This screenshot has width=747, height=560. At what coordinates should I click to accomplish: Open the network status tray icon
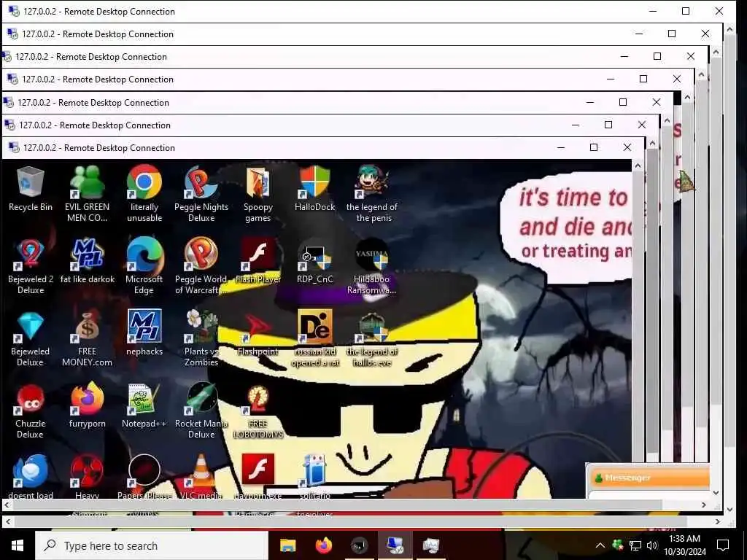(x=635, y=545)
